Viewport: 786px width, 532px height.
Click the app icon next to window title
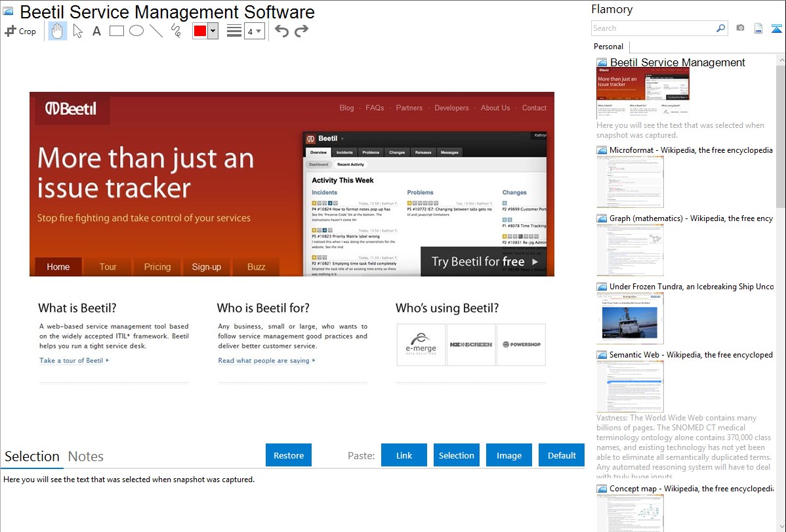[x=9, y=11]
